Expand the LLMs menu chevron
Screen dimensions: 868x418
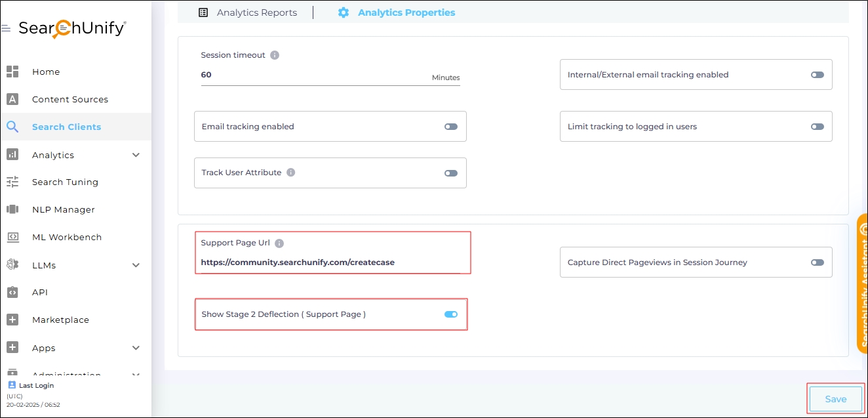click(x=136, y=265)
